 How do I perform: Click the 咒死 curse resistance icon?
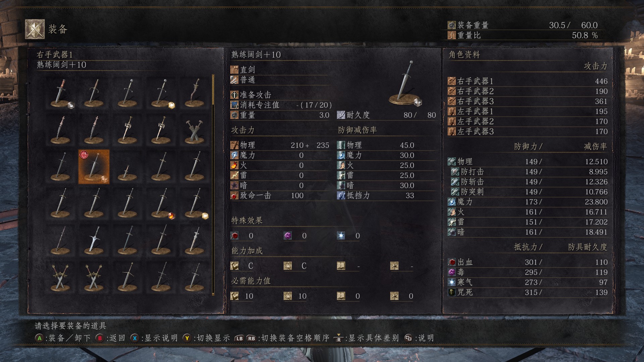click(x=452, y=292)
